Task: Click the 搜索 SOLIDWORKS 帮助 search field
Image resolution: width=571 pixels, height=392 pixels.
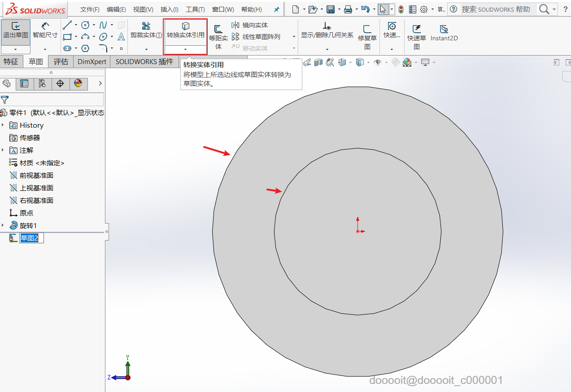Action: (496, 9)
